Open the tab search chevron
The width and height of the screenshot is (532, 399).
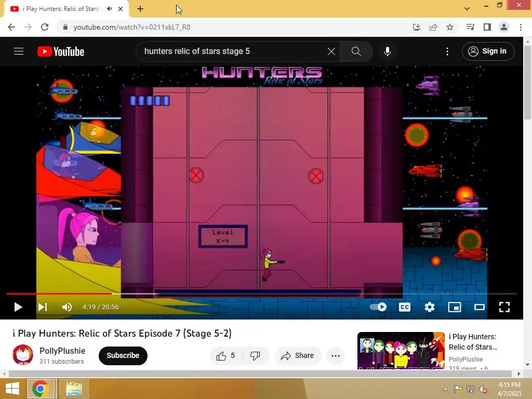467,9
